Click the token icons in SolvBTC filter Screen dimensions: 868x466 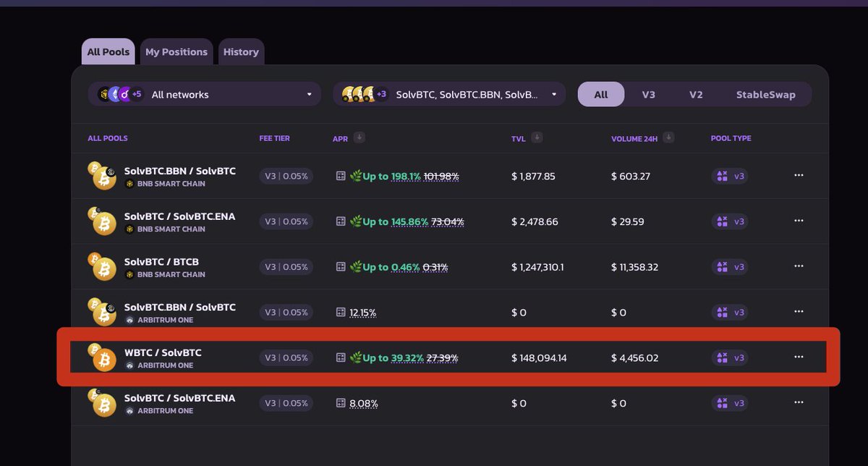pos(365,94)
